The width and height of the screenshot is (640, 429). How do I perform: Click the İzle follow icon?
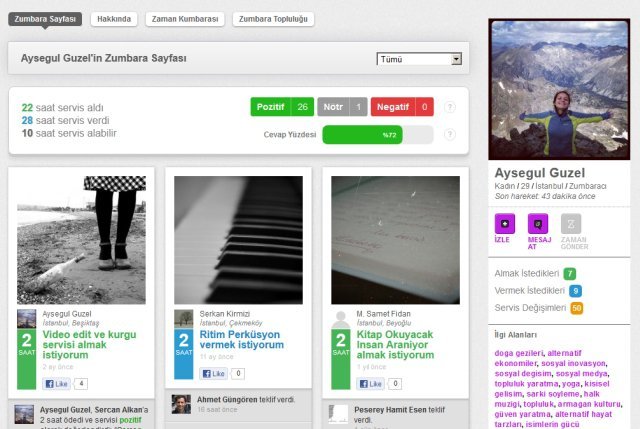pyautogui.click(x=503, y=225)
